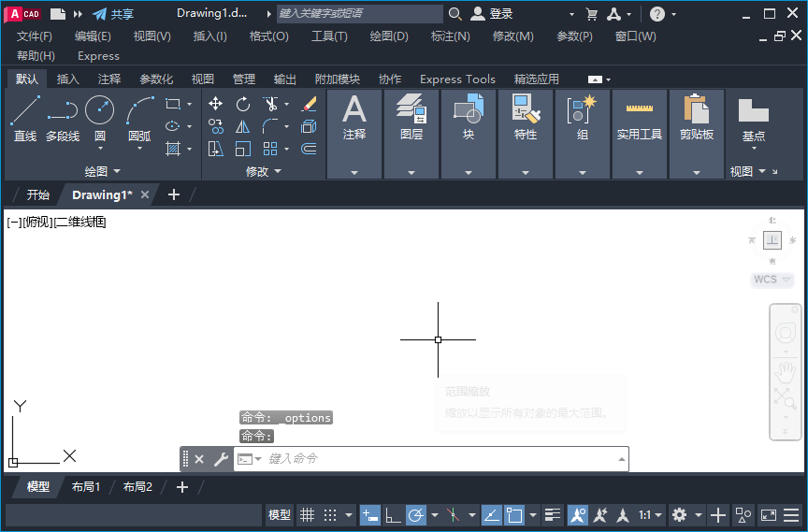
Task: Click the keyword search input field
Action: pyautogui.click(x=360, y=14)
